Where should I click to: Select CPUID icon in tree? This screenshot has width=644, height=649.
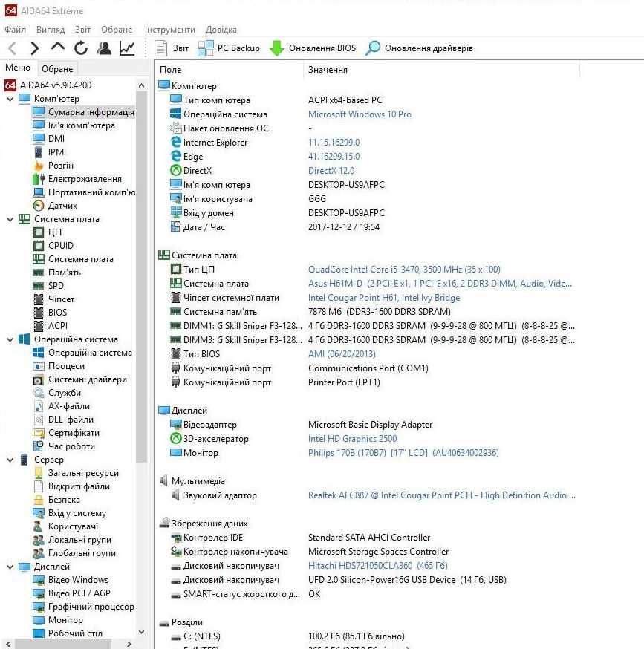[53, 246]
